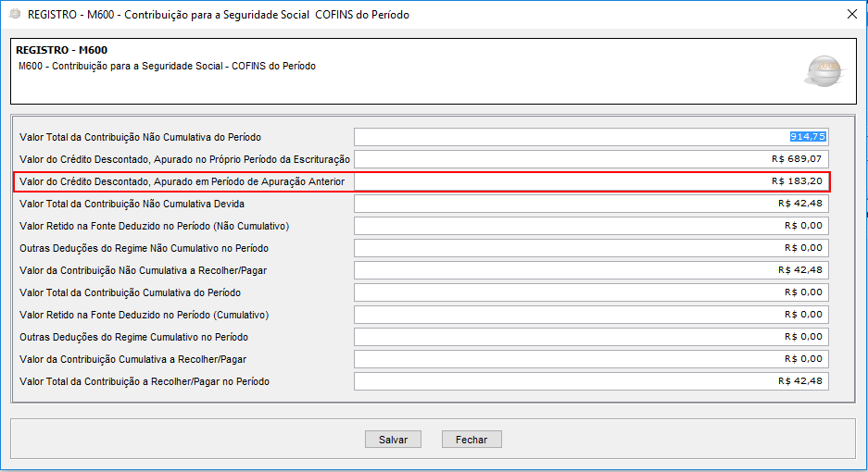Close the REGISTRO - M600 dialog window
Viewport: 868px width, 472px height.
(x=851, y=14)
